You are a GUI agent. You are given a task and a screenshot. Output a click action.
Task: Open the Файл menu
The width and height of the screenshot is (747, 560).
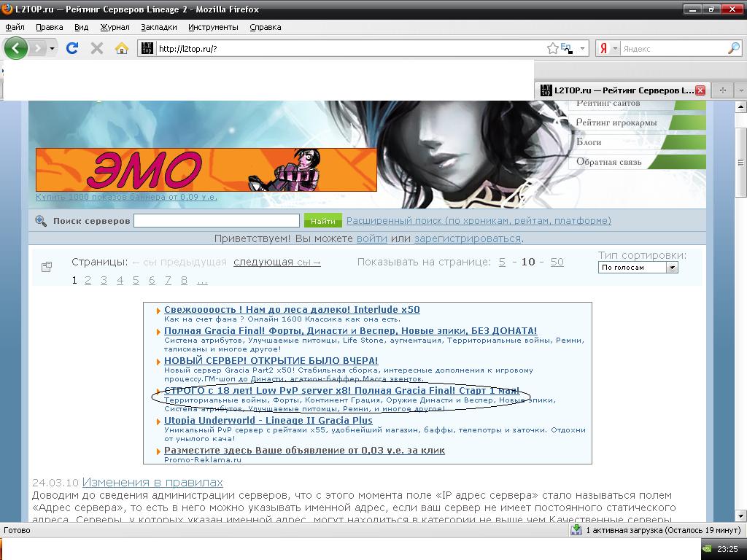pyautogui.click(x=15, y=27)
